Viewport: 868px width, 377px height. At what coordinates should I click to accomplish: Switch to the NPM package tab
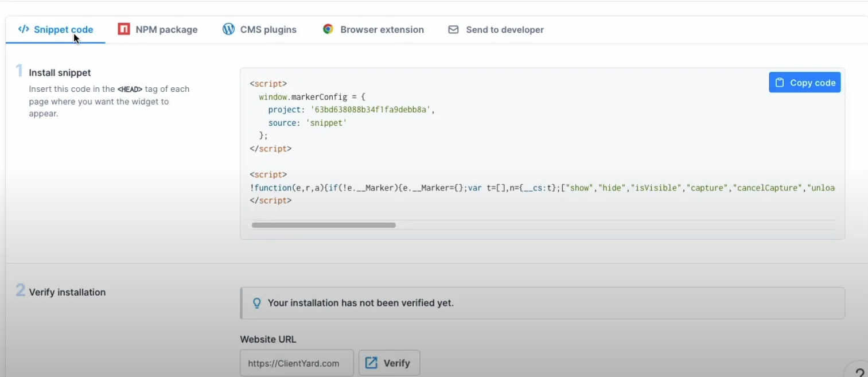pyautogui.click(x=158, y=30)
